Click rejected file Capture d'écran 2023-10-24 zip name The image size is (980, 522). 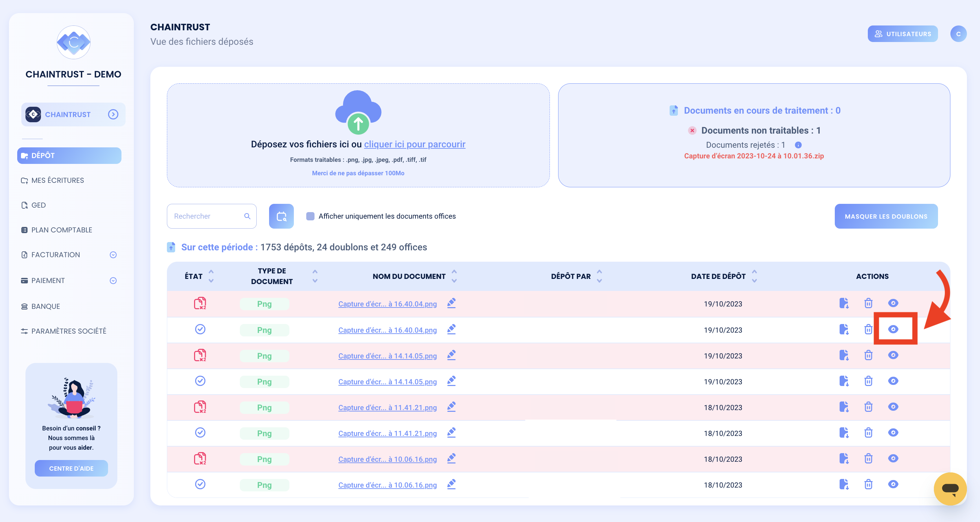(754, 156)
